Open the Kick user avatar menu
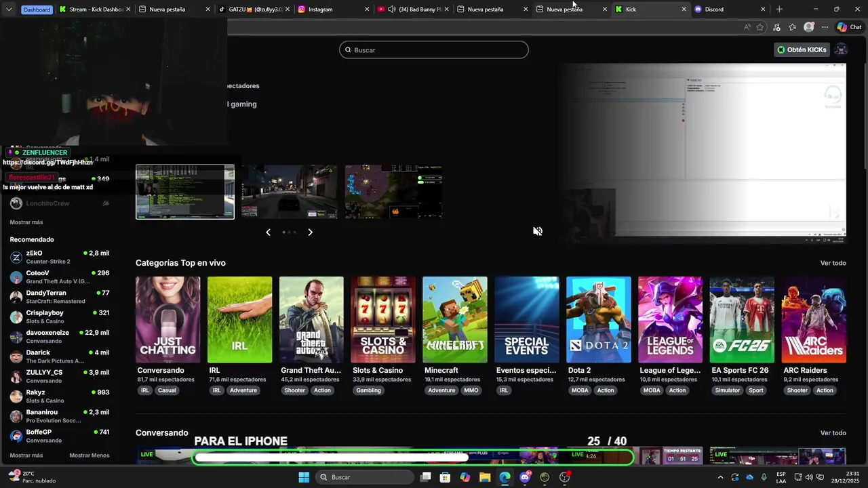868x488 pixels. tap(841, 49)
